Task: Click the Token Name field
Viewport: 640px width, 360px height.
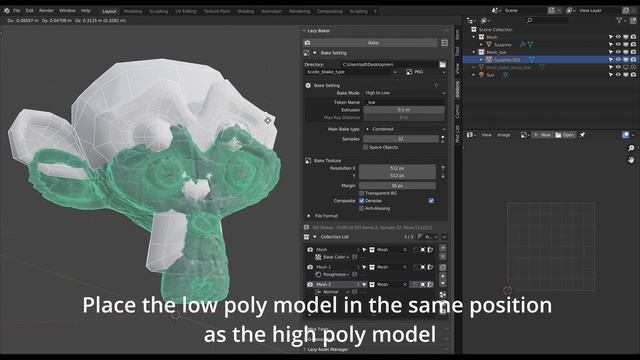Action: [404, 102]
